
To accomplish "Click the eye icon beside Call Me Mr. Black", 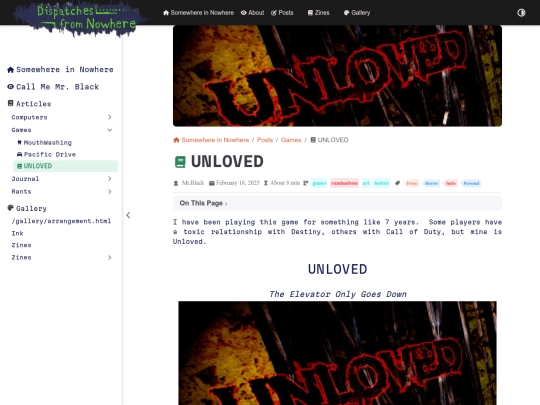I will (10, 87).
